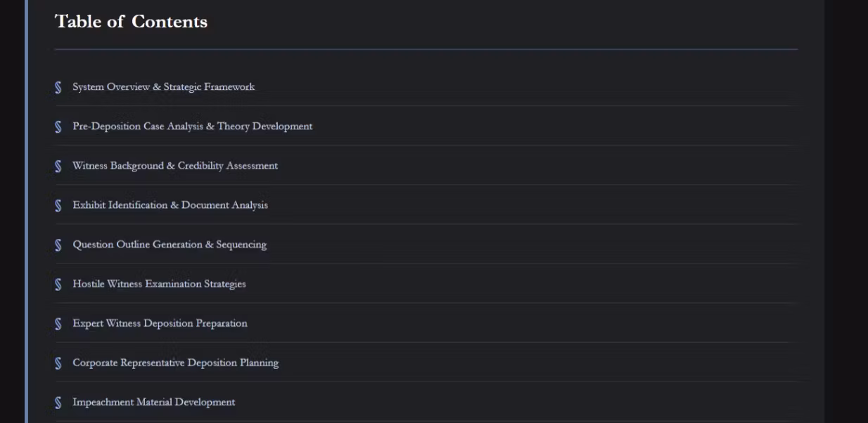Open Witness Background & Credibility Assessment
This screenshot has width=868, height=423.
[175, 166]
